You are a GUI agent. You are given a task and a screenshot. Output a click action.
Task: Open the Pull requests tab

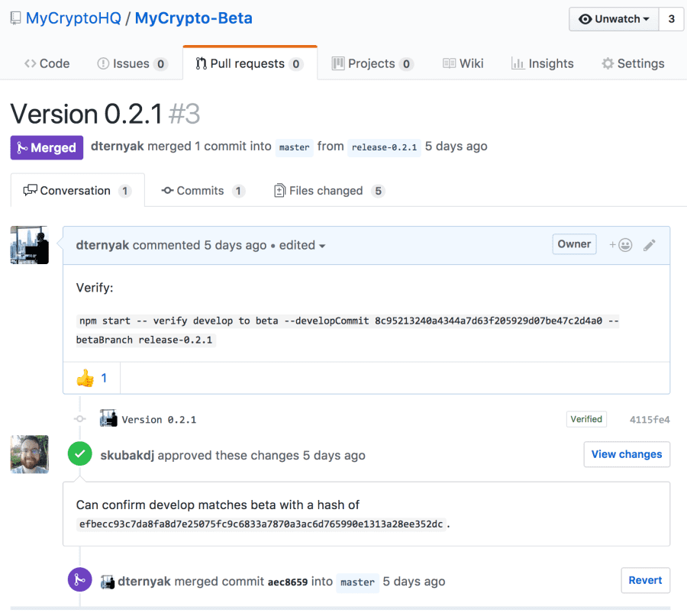pyautogui.click(x=250, y=63)
